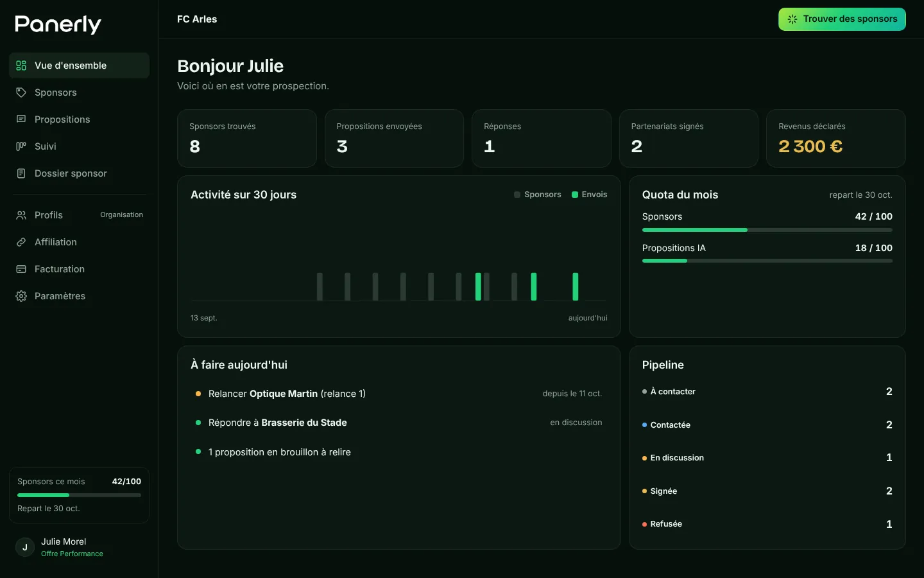Select the Sponsors trouvés stat card
The image size is (924, 578).
(247, 139)
